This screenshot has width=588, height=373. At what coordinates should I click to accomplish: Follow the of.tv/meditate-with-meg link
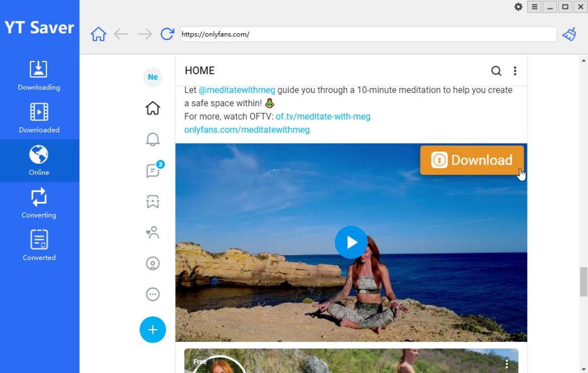coord(323,116)
